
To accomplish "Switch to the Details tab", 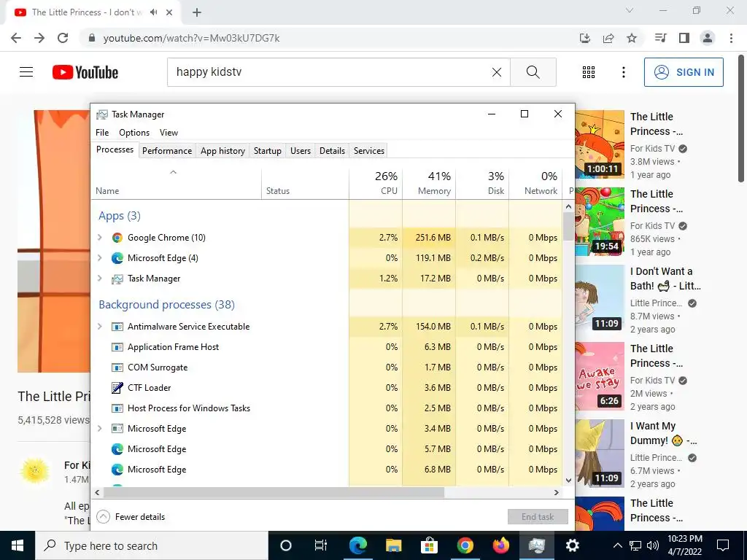I will [332, 150].
